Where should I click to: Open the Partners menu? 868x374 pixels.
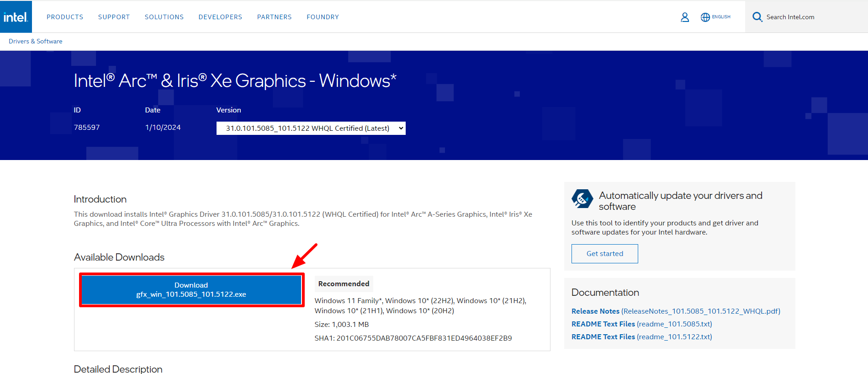pos(274,17)
